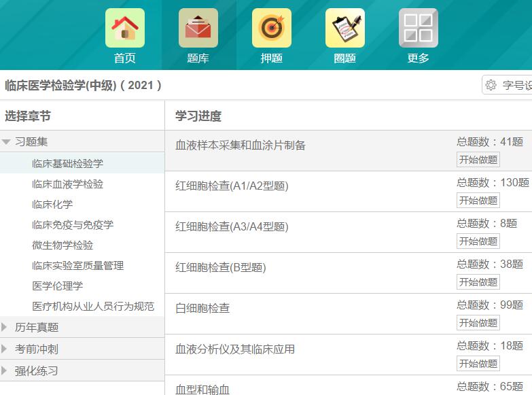Click the gear icon beside 字号设置
Image resolution: width=532 pixels, height=395 pixels.
click(x=491, y=85)
